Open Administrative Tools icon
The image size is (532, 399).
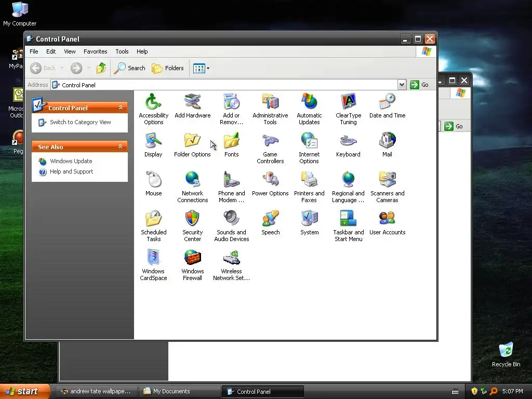tap(270, 102)
